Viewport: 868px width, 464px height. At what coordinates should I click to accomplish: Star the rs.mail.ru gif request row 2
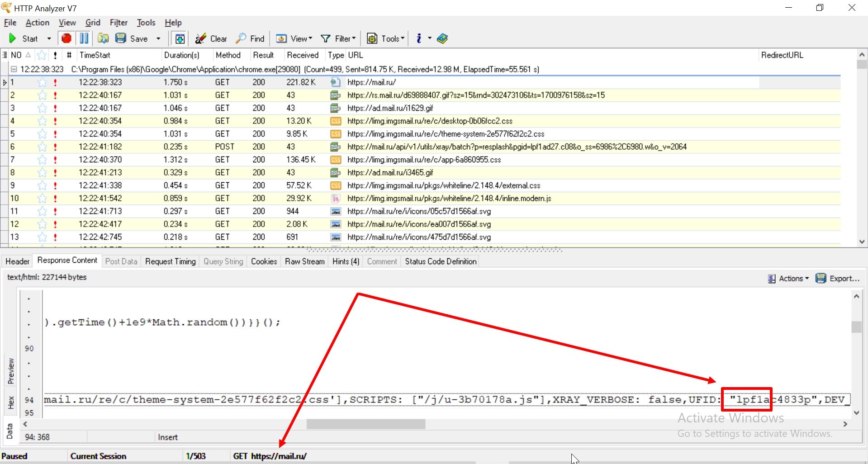point(42,95)
